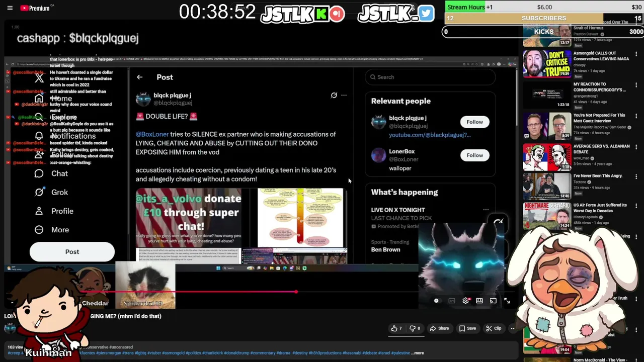644x362 pixels.
Task: Open options for LIVE ON X TONIGHT
Action: coord(486,210)
